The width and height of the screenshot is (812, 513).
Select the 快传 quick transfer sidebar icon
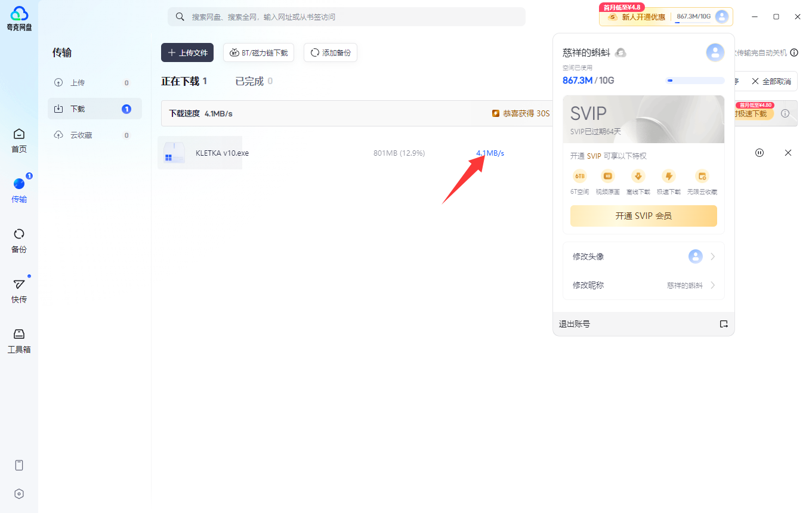coord(18,291)
